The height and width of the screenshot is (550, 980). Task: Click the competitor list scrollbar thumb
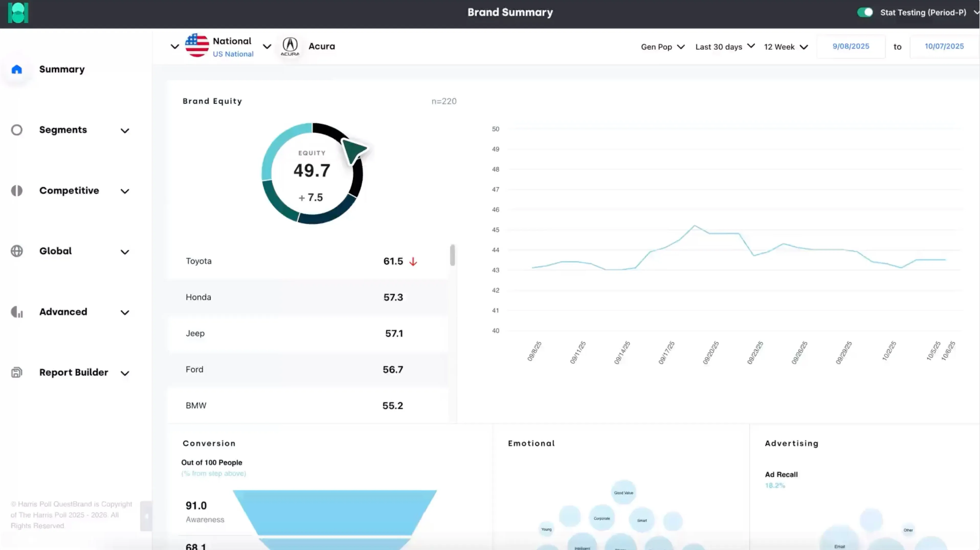(452, 255)
